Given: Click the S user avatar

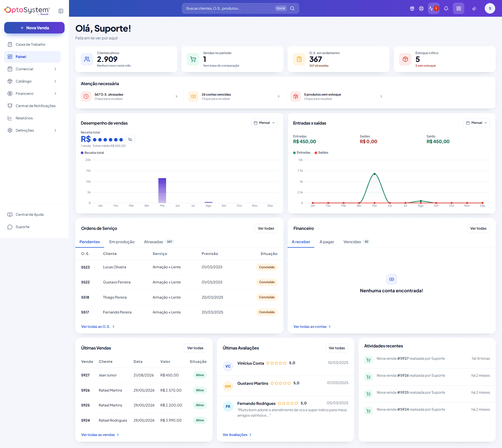Looking at the screenshot, I should pyautogui.click(x=490, y=8).
